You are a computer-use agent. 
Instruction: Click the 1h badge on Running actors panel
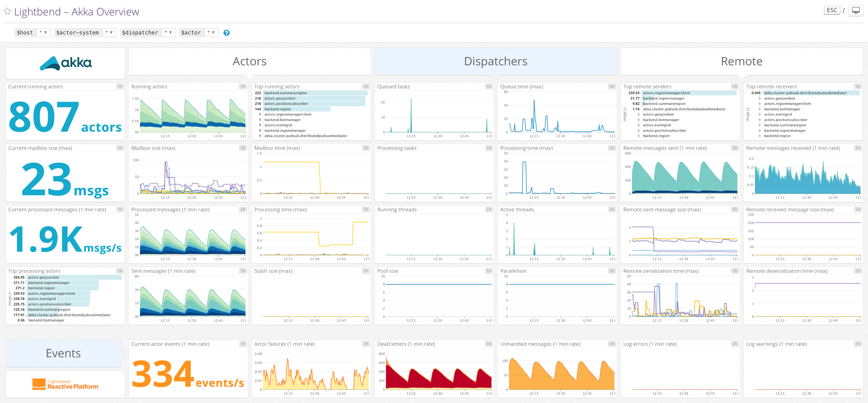click(x=243, y=87)
